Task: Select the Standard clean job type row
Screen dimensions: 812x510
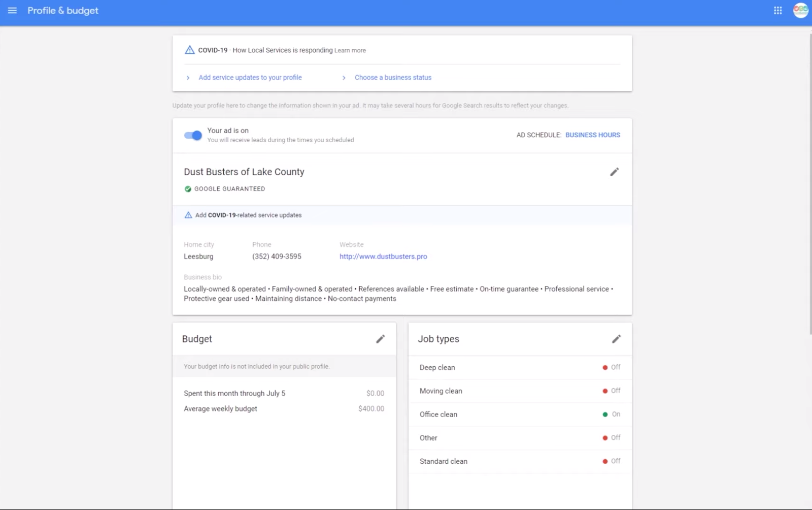Action: click(x=520, y=461)
